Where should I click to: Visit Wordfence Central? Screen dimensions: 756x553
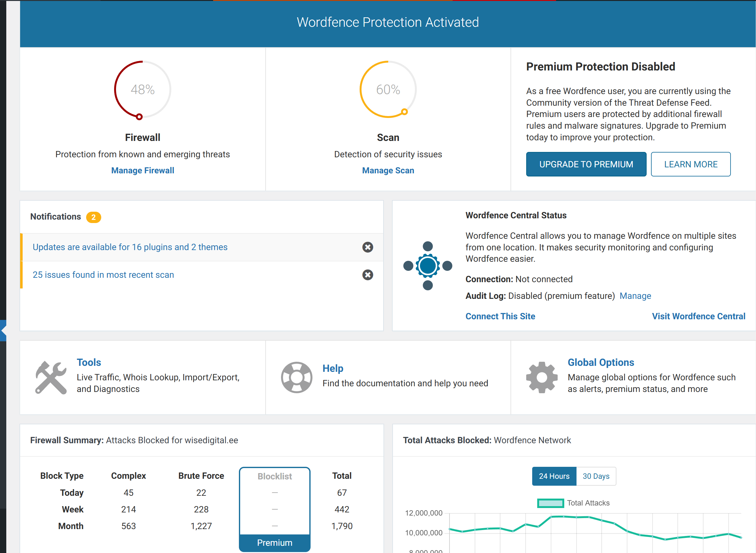(698, 316)
